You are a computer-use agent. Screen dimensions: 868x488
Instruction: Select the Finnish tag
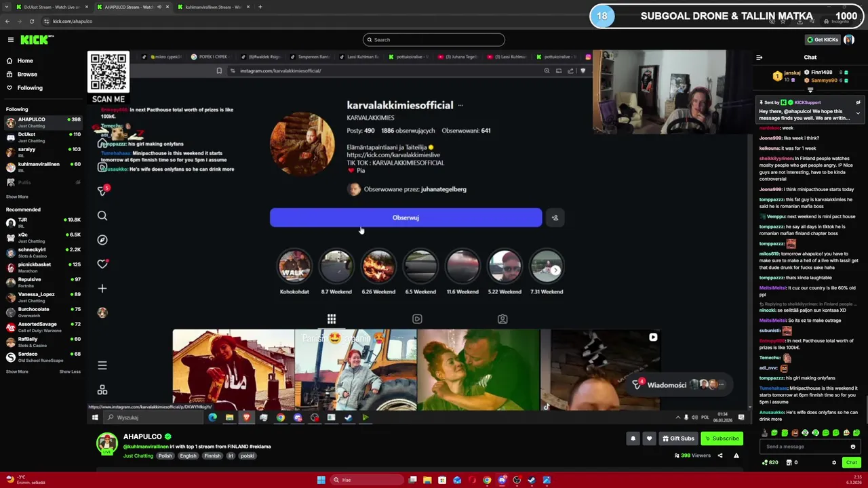[212, 456]
